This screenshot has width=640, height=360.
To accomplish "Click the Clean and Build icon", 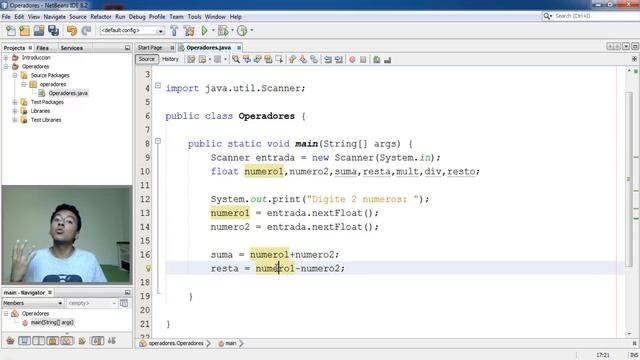I will coord(189,31).
